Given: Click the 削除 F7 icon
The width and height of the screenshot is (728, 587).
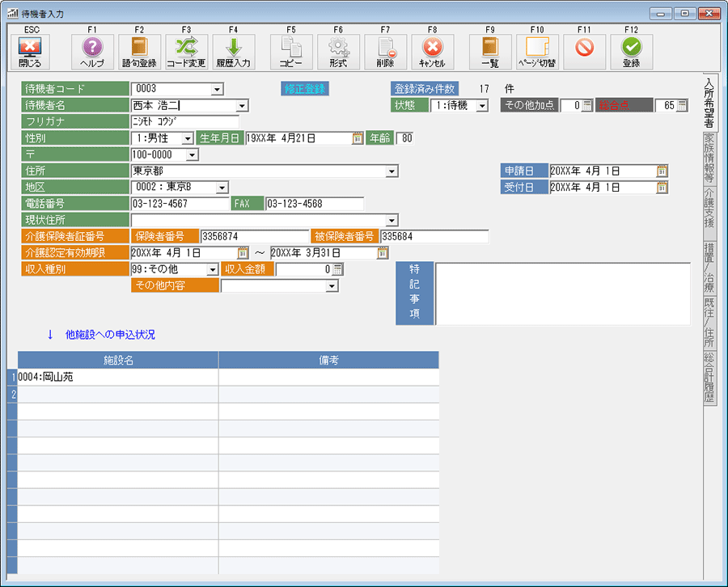Looking at the screenshot, I should pos(385,52).
